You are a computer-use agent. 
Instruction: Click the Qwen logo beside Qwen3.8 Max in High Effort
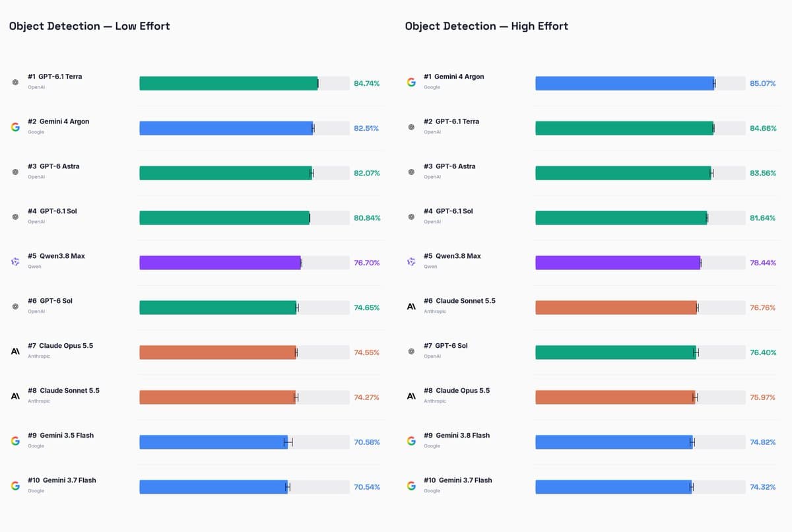coord(411,261)
